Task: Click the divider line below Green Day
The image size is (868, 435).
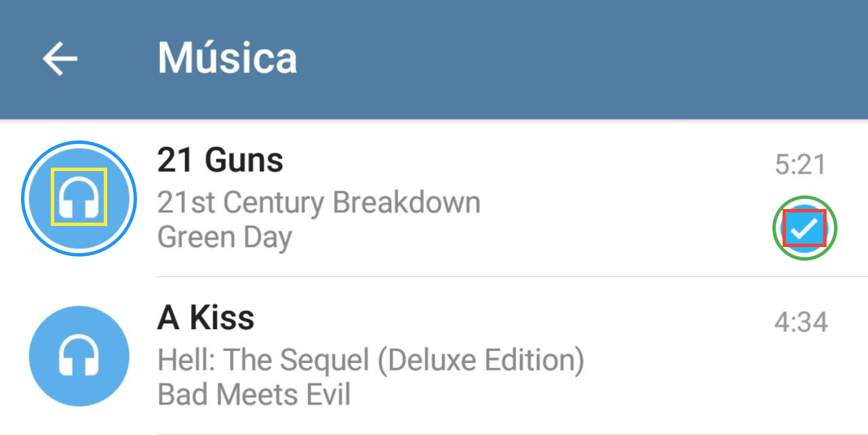Action: tap(512, 277)
